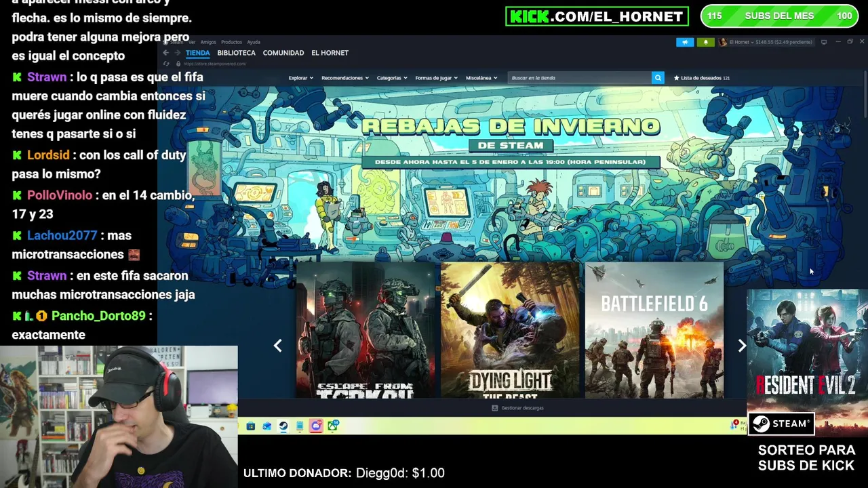Image resolution: width=868 pixels, height=488 pixels.
Task: Open the pink Discord-style taskbar app
Action: tap(316, 426)
